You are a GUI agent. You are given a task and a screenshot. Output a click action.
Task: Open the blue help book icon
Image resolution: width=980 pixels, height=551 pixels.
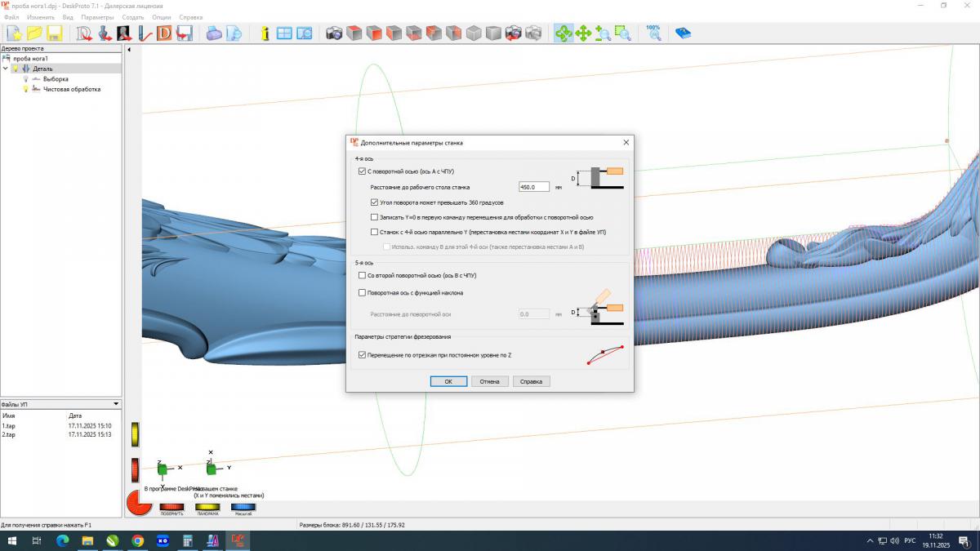click(x=683, y=33)
